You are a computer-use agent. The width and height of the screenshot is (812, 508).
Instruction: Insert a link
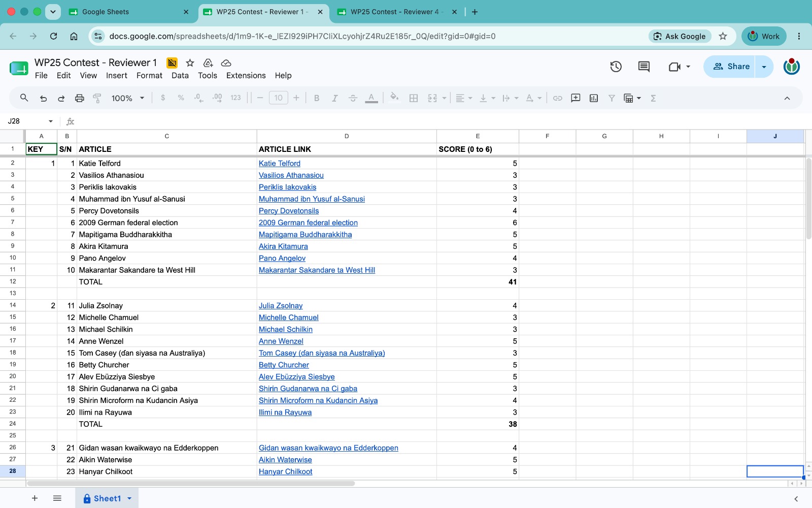557,98
